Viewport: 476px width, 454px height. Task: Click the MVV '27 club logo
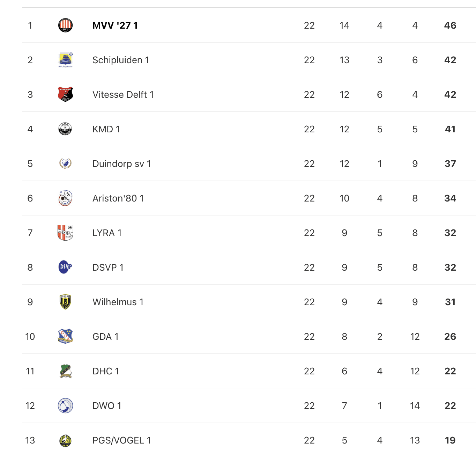(x=65, y=25)
